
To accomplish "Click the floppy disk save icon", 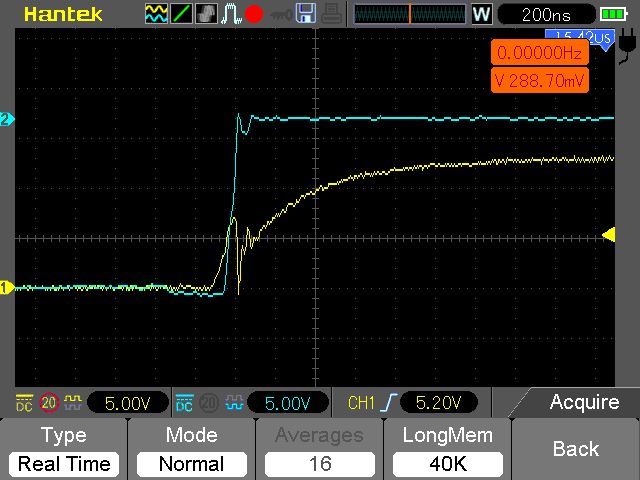I will 306,13.
